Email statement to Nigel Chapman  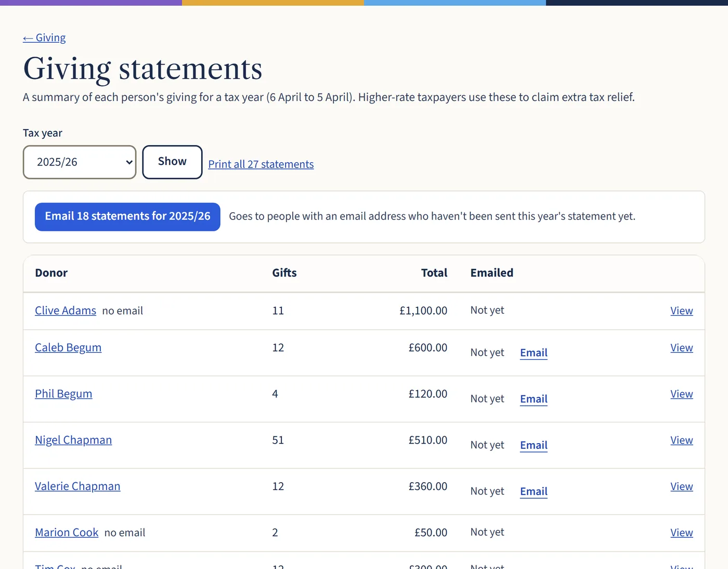pos(534,445)
